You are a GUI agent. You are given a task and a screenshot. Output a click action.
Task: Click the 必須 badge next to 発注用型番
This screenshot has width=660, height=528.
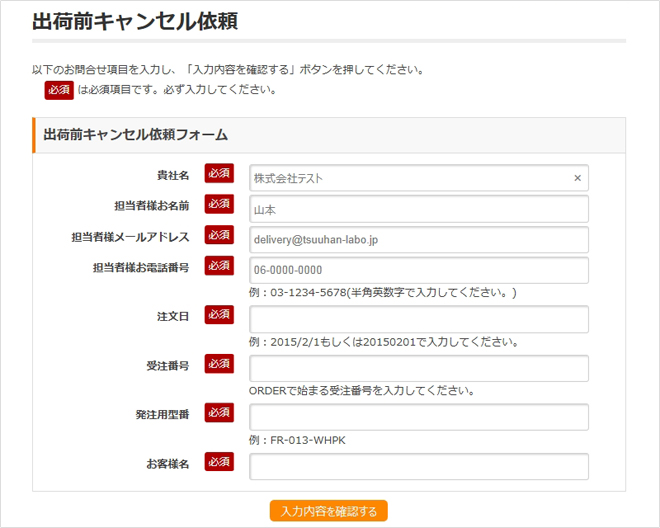[x=219, y=413]
